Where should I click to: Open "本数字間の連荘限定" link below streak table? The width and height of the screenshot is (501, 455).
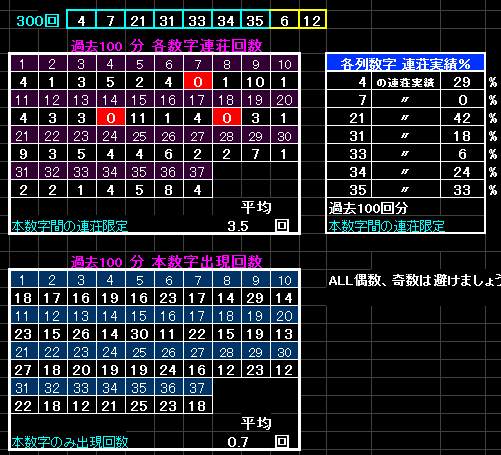pos(69,226)
